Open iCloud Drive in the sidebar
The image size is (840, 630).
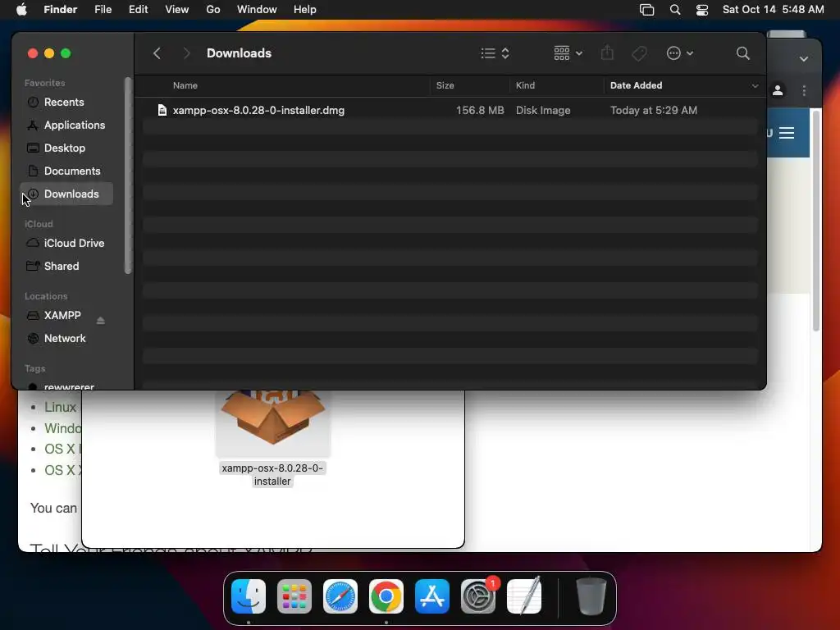coord(66,243)
